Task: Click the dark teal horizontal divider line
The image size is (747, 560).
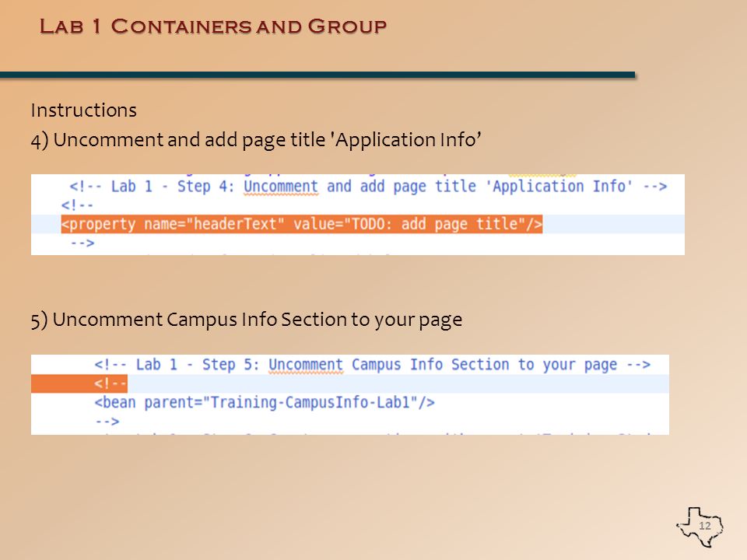Action: [x=317, y=75]
